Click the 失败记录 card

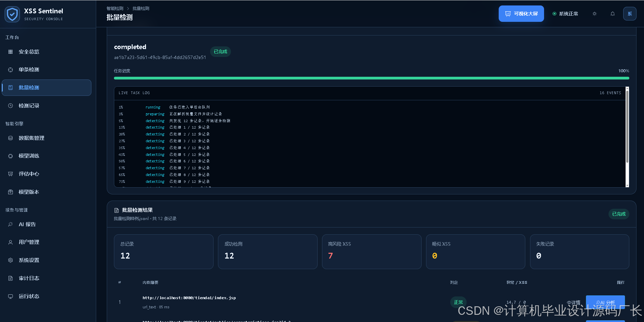tap(580, 252)
